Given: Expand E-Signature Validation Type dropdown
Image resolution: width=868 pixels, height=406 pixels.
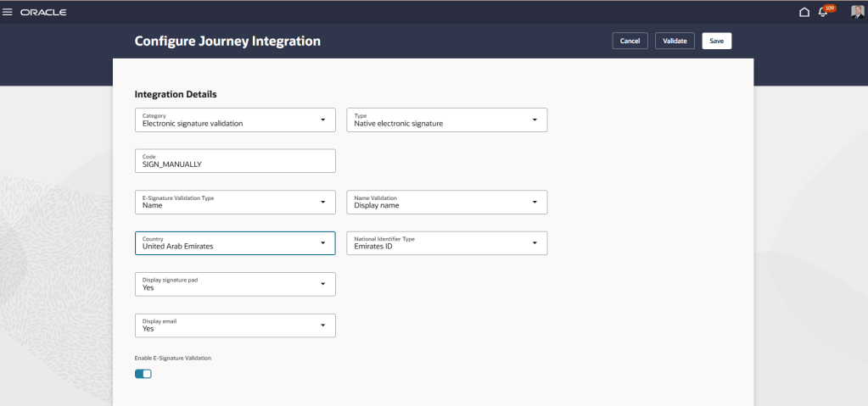Looking at the screenshot, I should tap(322, 202).
